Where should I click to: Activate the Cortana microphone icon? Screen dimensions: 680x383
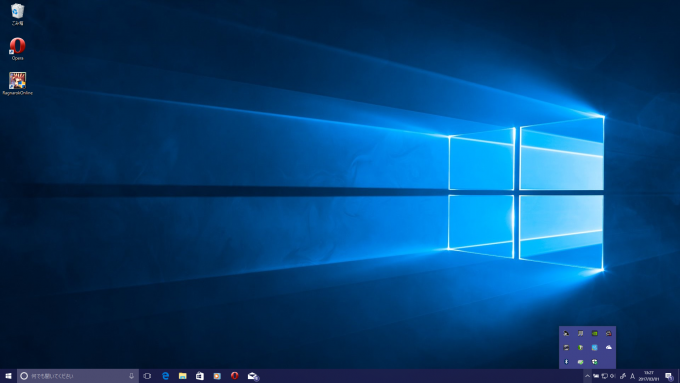coord(131,376)
